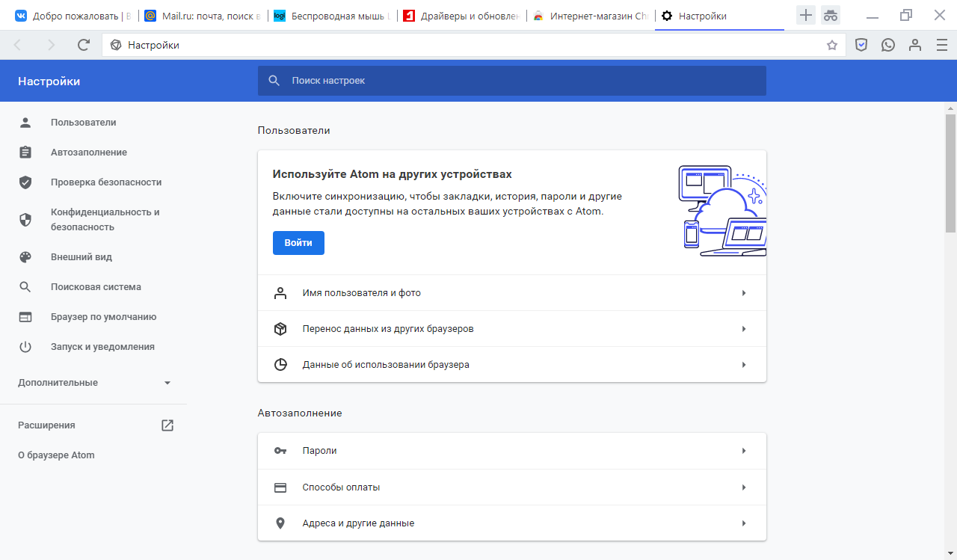This screenshot has width=957, height=560.
Task: Click the Настройки title in the blue header
Action: [49, 81]
